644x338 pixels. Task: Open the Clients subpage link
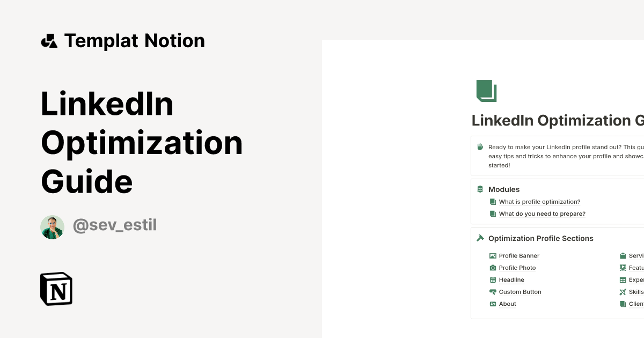coord(636,304)
